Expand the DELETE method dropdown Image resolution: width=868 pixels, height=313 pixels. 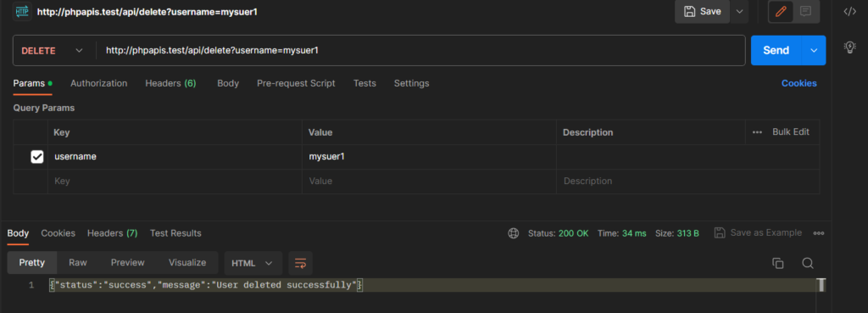[x=52, y=50]
